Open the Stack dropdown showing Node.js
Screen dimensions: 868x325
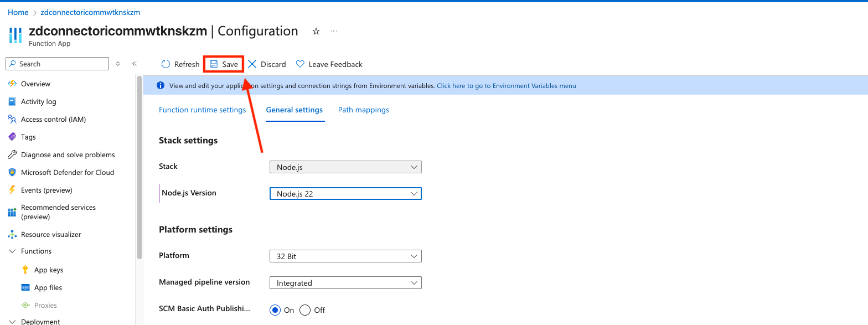[x=345, y=167]
